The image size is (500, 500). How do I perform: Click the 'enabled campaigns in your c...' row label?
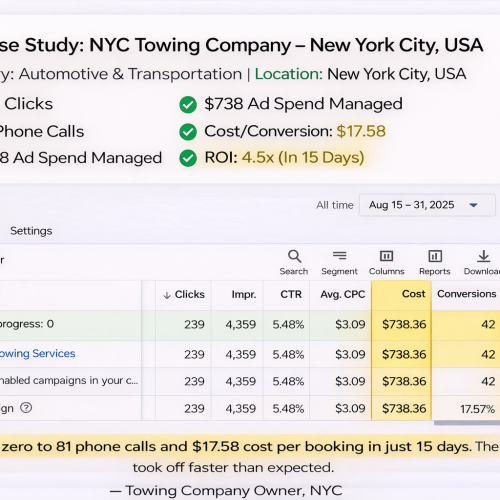[69, 381]
